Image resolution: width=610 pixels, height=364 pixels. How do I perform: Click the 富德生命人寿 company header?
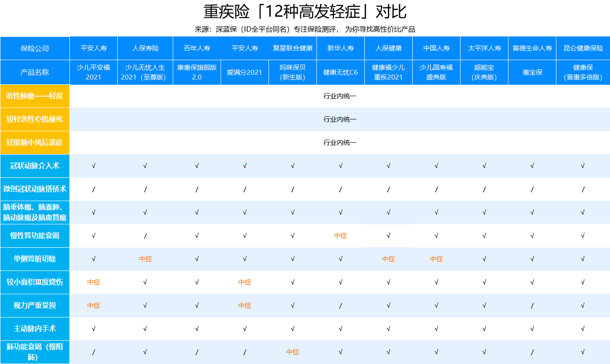[x=532, y=48]
